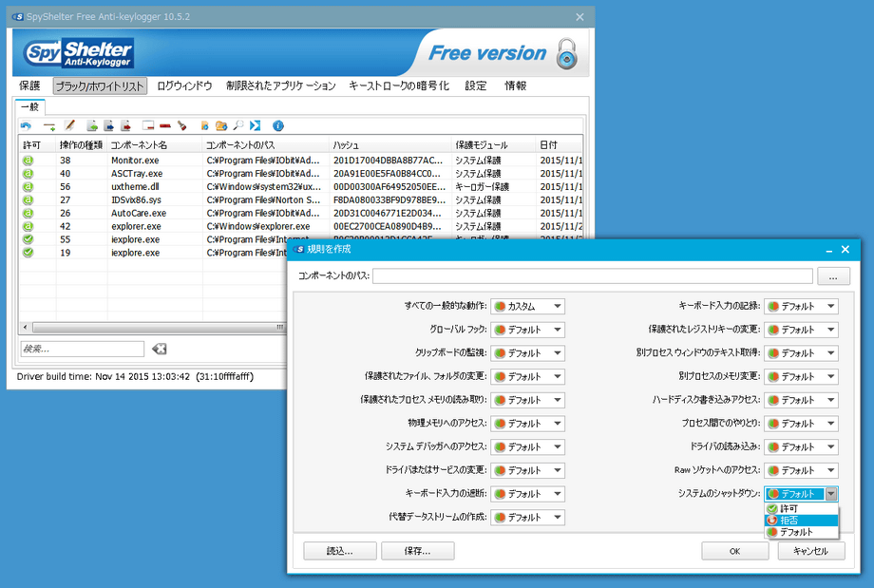
Task: Open the 物理メモリへのアクセス dropdown
Action: [528, 423]
